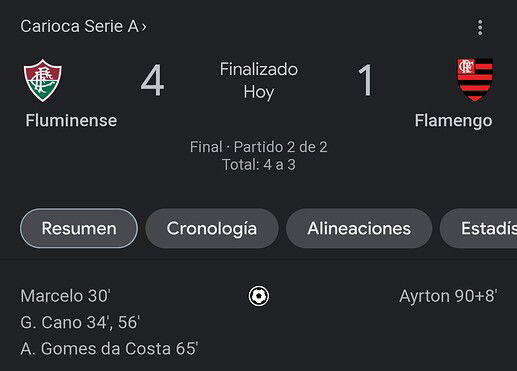Select scorer Marcelo 30'
Image resolution: width=517 pixels, height=371 pixels.
(66, 296)
